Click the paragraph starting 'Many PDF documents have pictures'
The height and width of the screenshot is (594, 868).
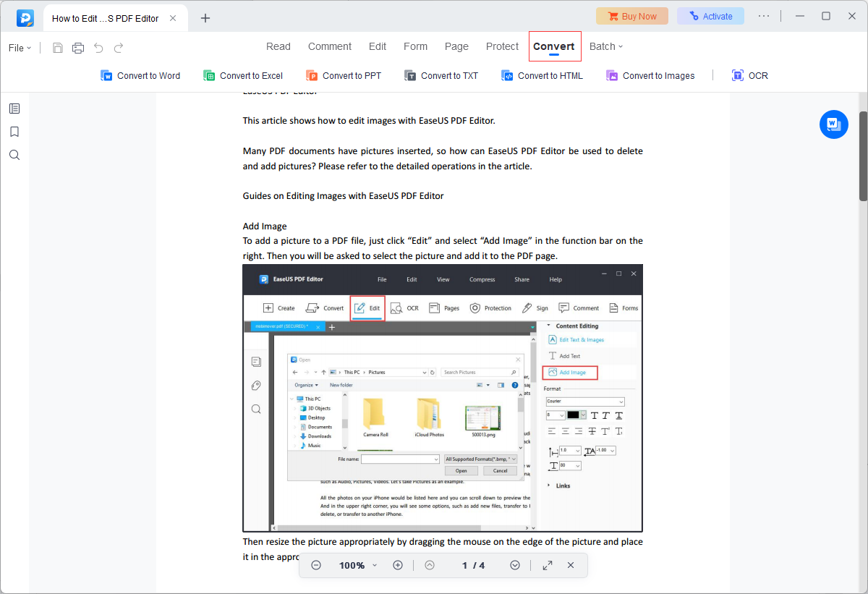coord(443,158)
